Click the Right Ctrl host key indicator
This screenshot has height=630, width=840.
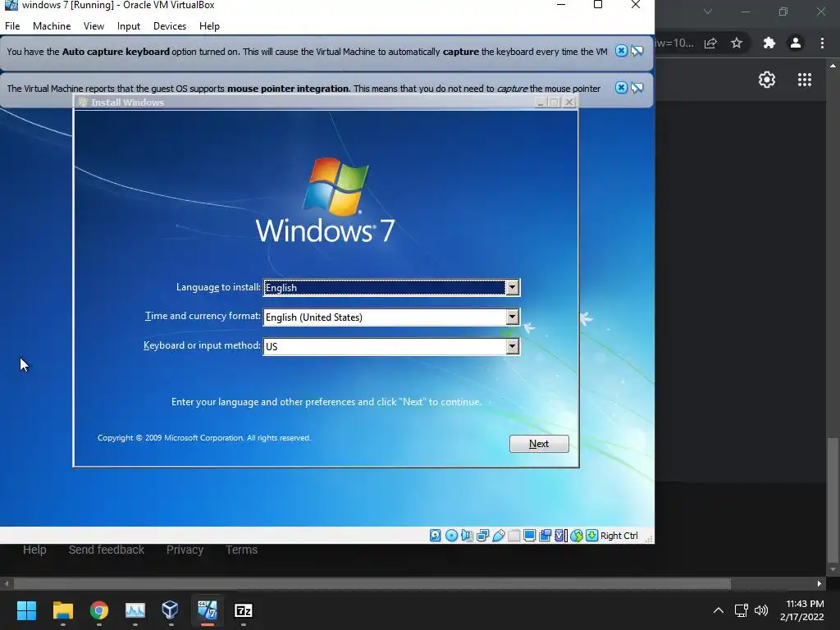click(619, 536)
